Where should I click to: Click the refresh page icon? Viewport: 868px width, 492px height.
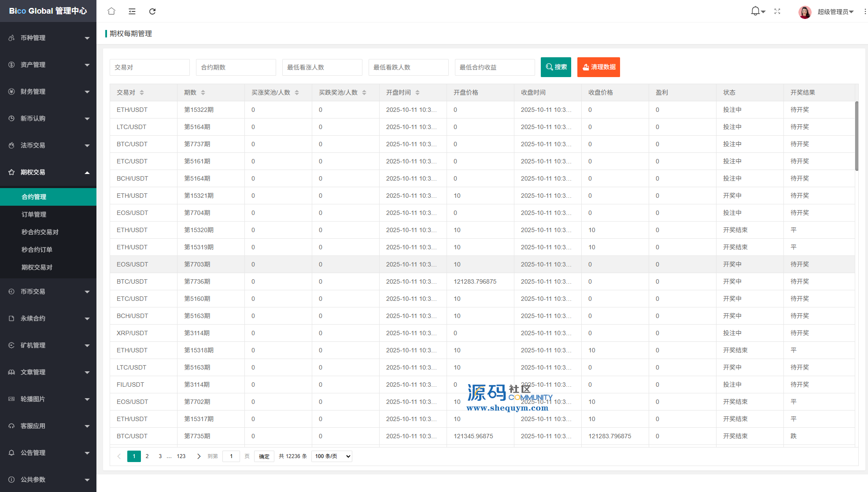pos(152,11)
